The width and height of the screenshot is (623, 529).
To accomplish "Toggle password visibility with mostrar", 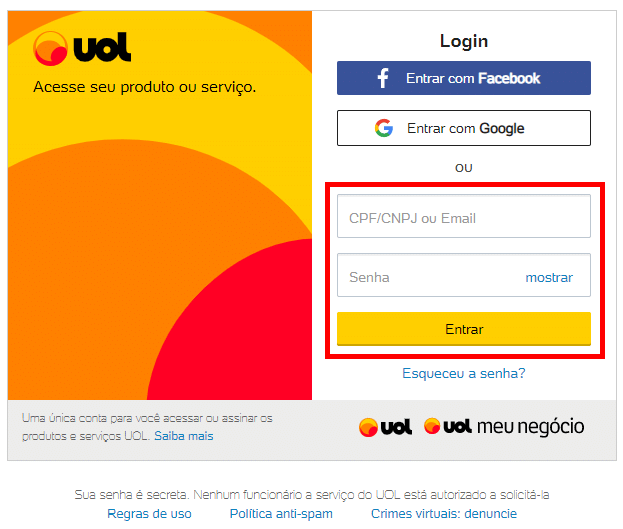I will coord(549,277).
